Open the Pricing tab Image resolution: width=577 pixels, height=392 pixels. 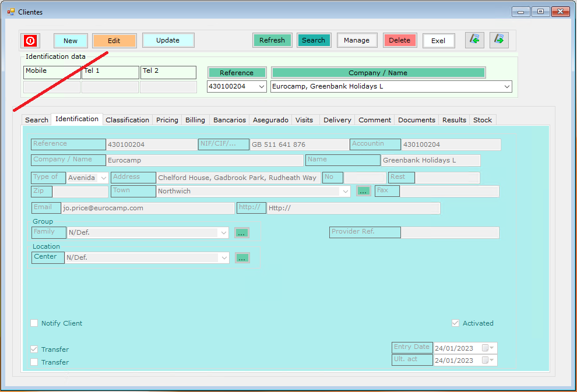tap(167, 120)
